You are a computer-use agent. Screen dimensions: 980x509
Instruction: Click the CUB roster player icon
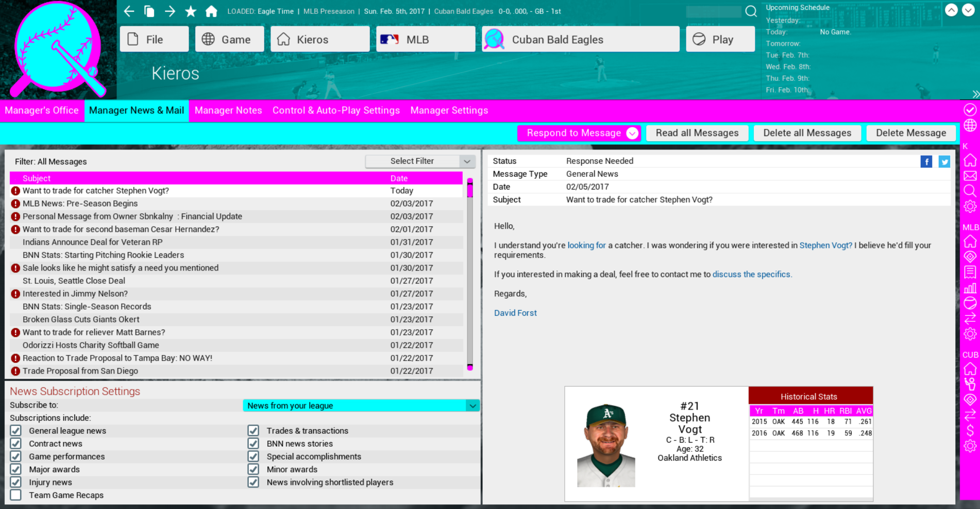pyautogui.click(x=970, y=384)
